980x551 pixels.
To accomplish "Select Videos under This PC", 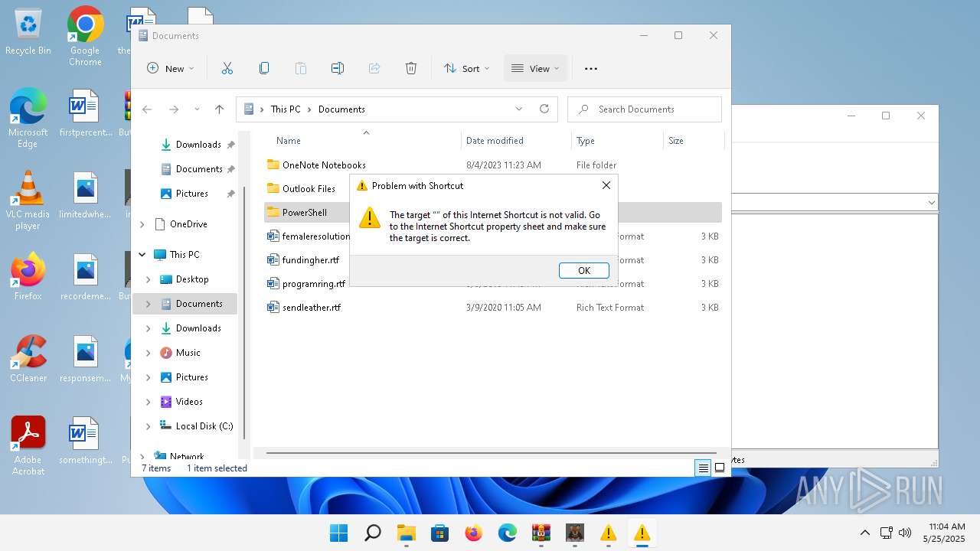I will tap(189, 402).
